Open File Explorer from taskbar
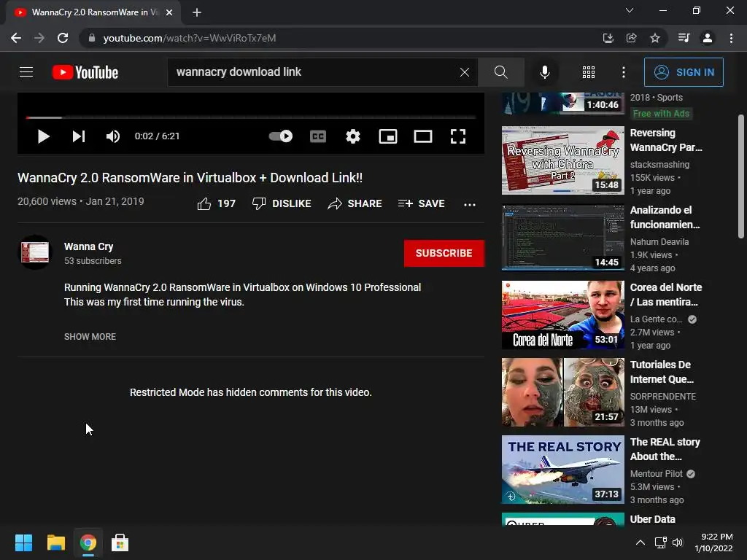747x560 pixels. [55, 542]
